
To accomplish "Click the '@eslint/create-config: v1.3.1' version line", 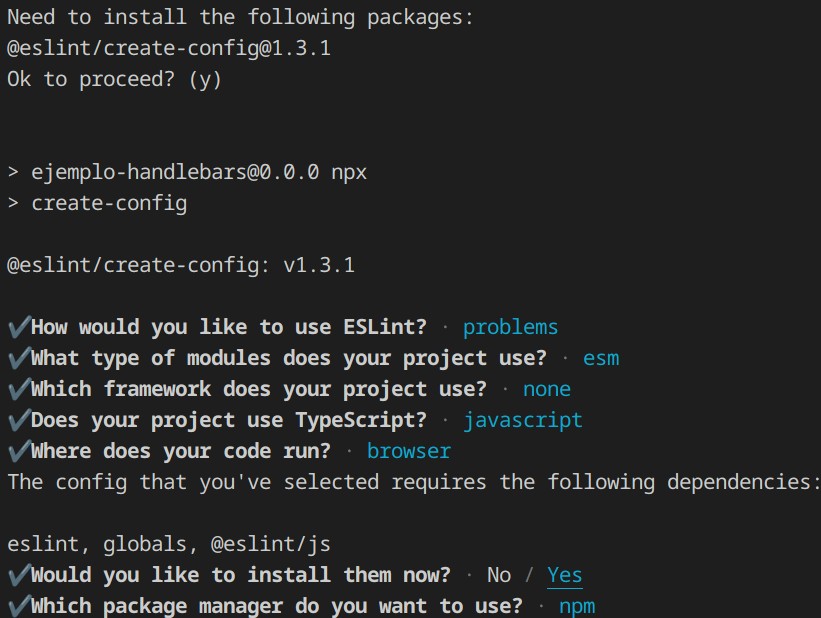I will 180,265.
